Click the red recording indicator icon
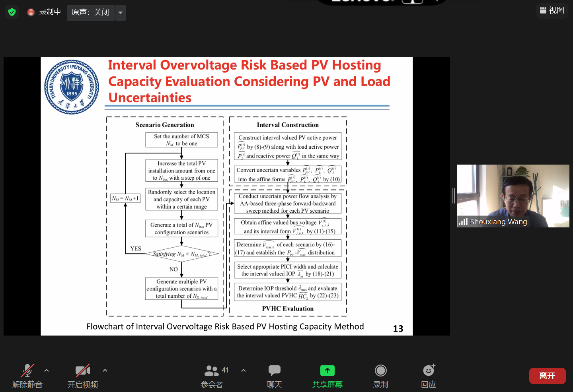The height and width of the screenshot is (392, 573). tap(31, 12)
